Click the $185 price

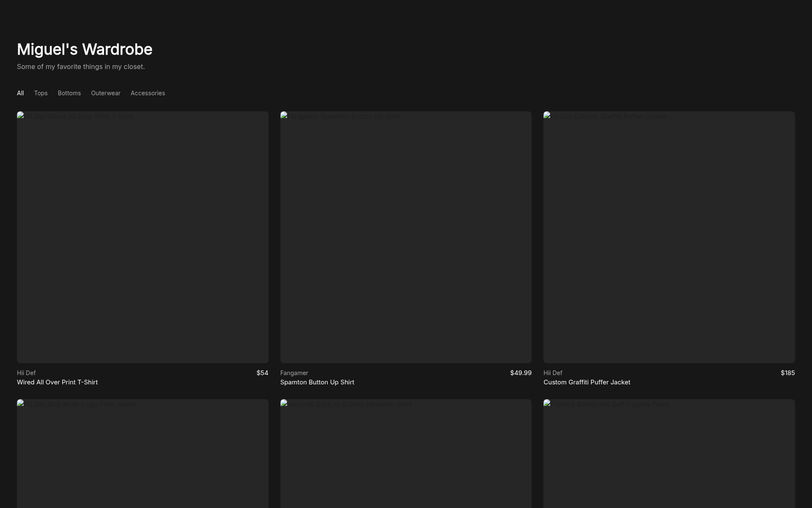pos(787,373)
